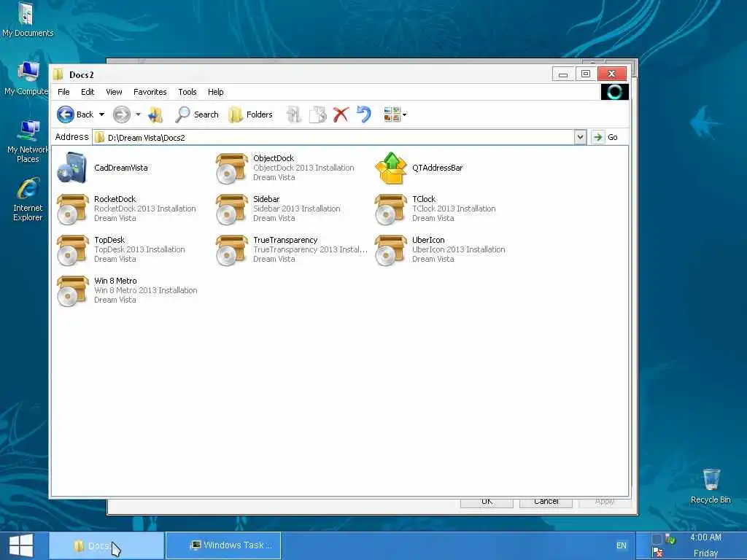The width and height of the screenshot is (747, 560).
Task: Click the RocketDock file name
Action: pos(115,199)
